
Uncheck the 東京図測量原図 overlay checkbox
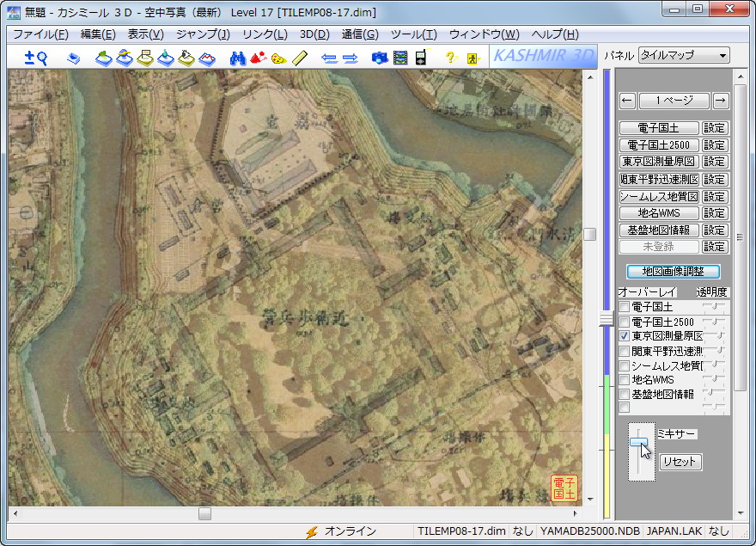point(625,336)
